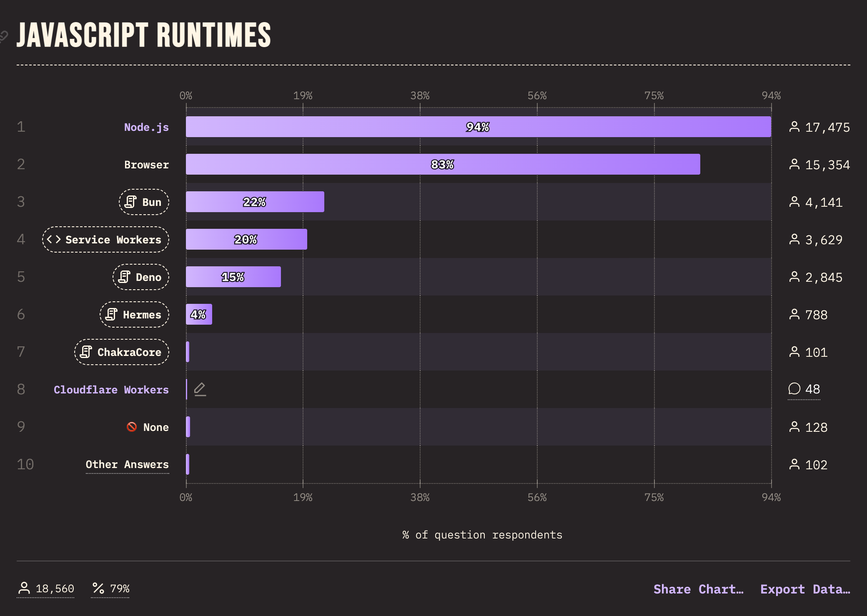Click the comment bubble icon showing 48

794,389
